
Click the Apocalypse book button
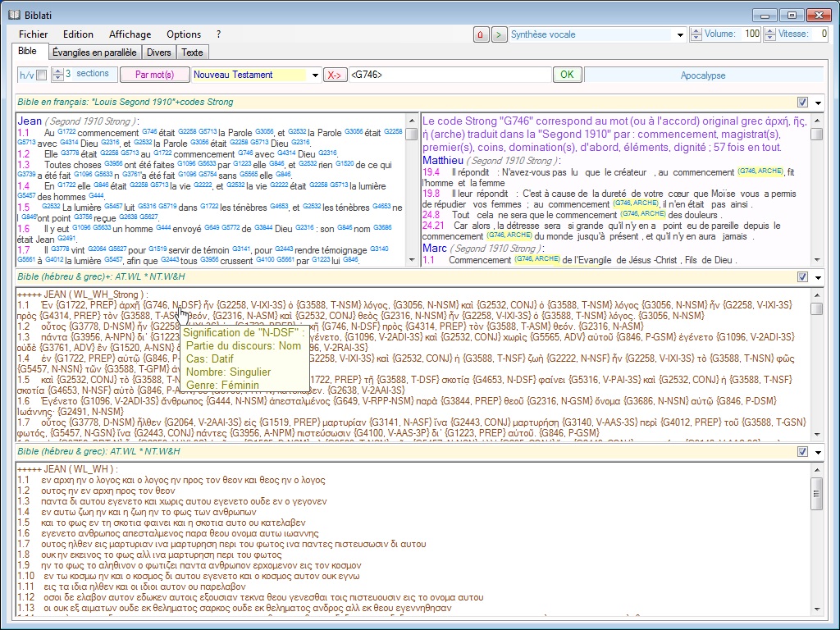pos(703,75)
